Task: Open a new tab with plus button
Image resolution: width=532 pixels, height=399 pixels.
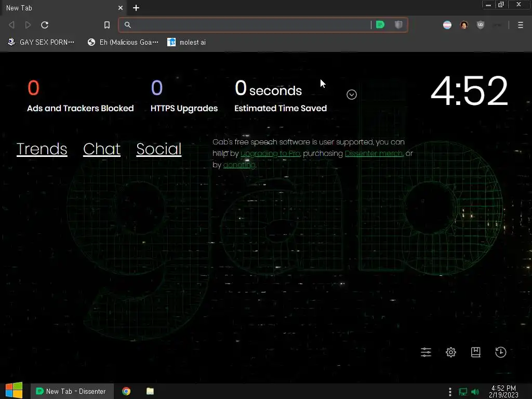Action: [x=136, y=8]
